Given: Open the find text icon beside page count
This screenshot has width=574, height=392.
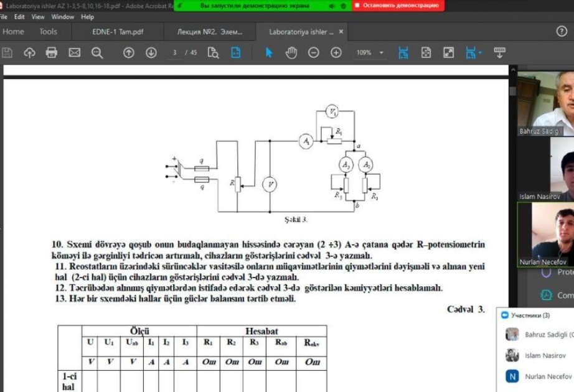Looking at the screenshot, I should pyautogui.click(x=213, y=53).
